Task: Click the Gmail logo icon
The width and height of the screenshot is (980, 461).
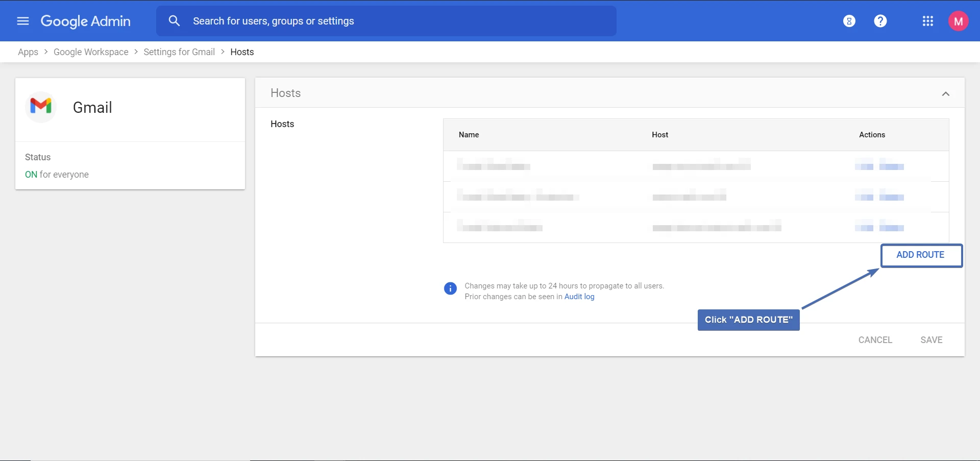Action: (41, 106)
